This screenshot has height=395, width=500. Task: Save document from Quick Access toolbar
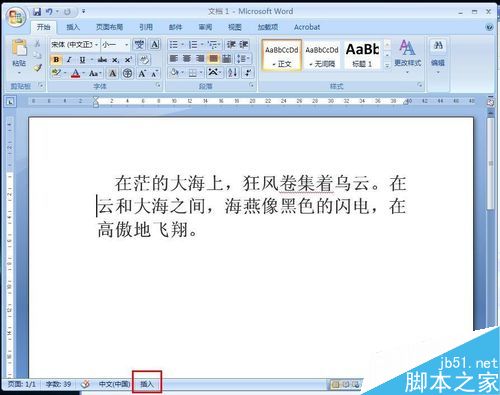(37, 12)
